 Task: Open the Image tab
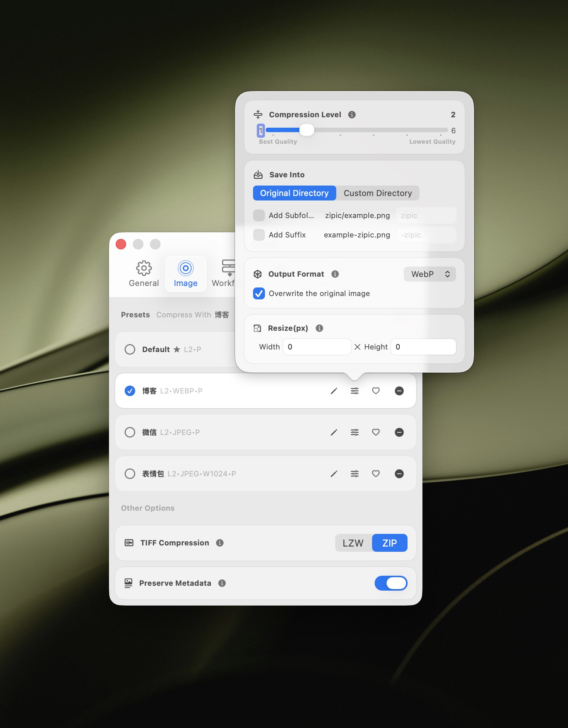[x=185, y=274]
